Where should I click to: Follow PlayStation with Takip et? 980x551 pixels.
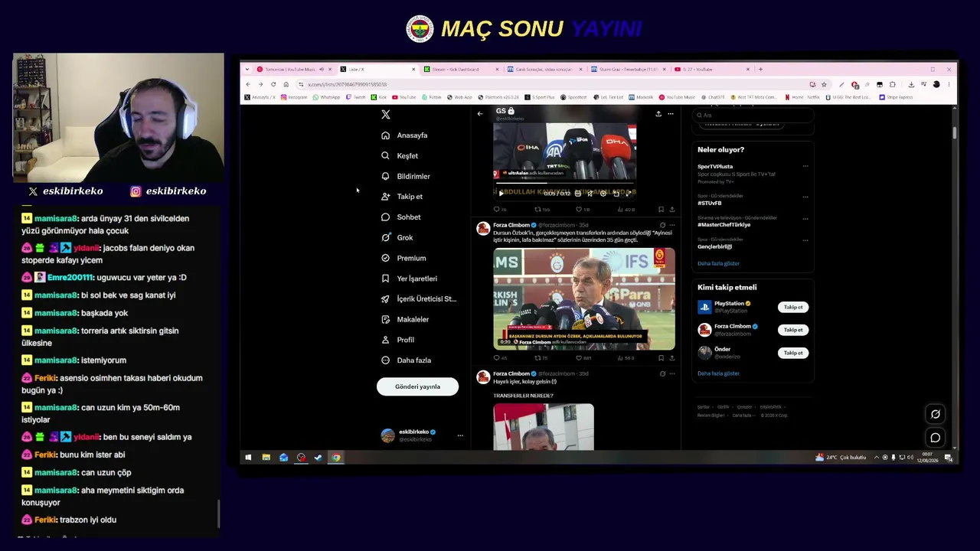793,307
